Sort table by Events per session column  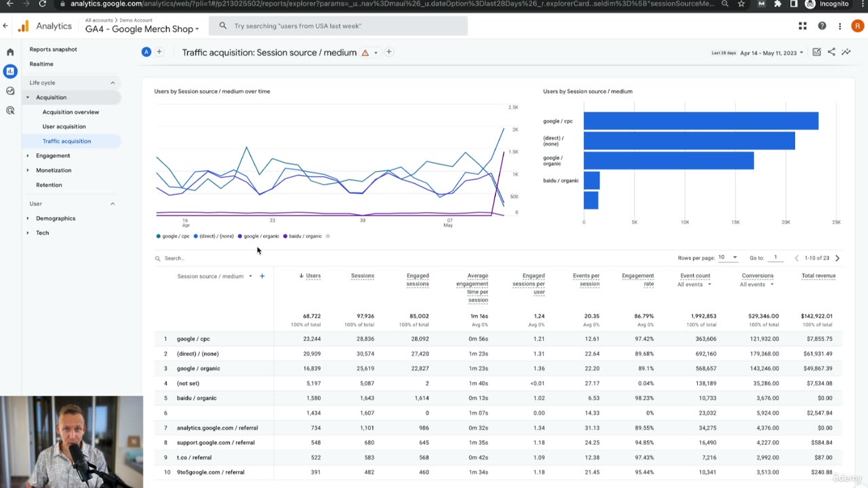[586, 280]
